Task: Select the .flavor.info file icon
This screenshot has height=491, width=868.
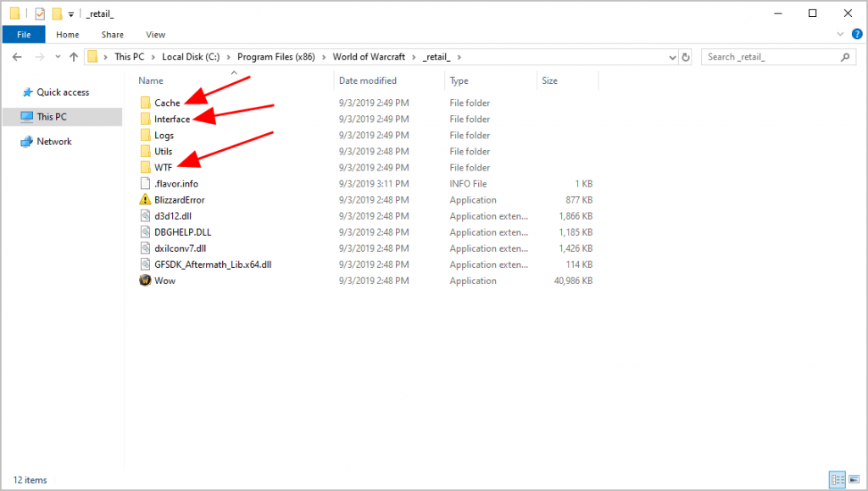Action: 145,183
